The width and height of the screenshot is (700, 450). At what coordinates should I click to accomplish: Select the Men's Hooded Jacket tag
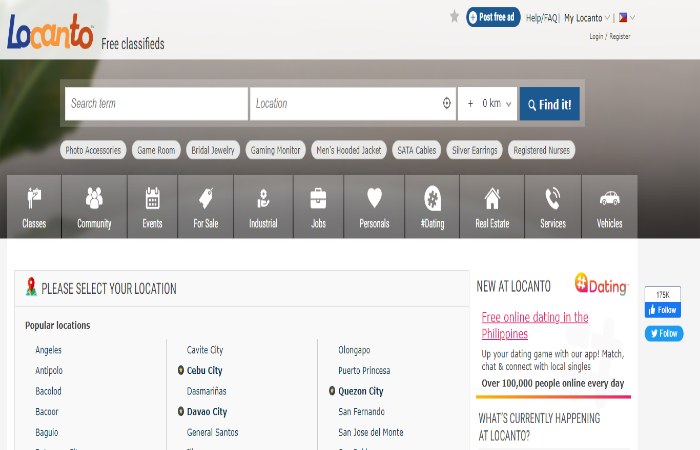[x=349, y=150]
